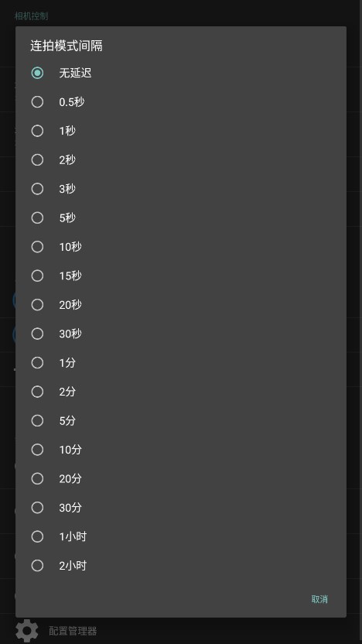Choose the 2小时 radio option
The image size is (362, 644).
pyautogui.click(x=180, y=566)
